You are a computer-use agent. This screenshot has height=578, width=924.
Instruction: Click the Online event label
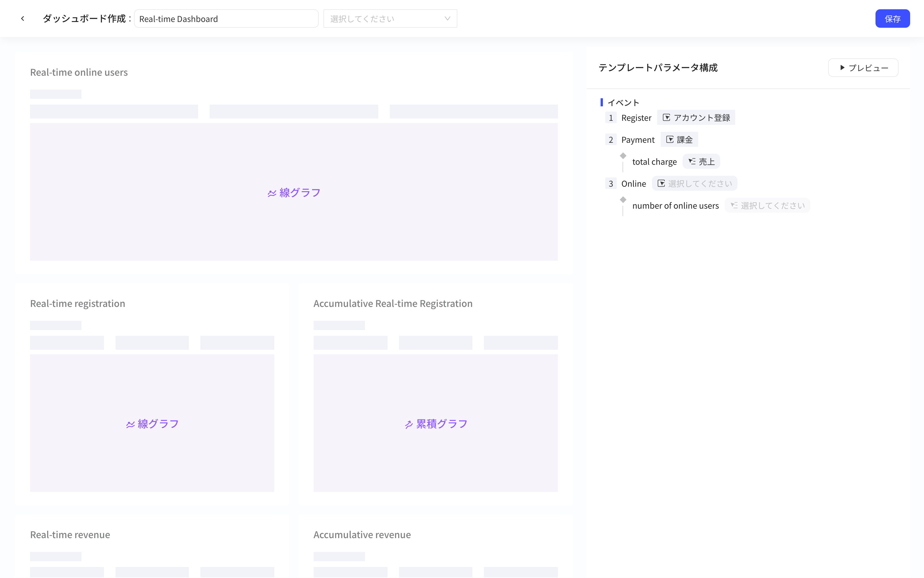(x=634, y=184)
